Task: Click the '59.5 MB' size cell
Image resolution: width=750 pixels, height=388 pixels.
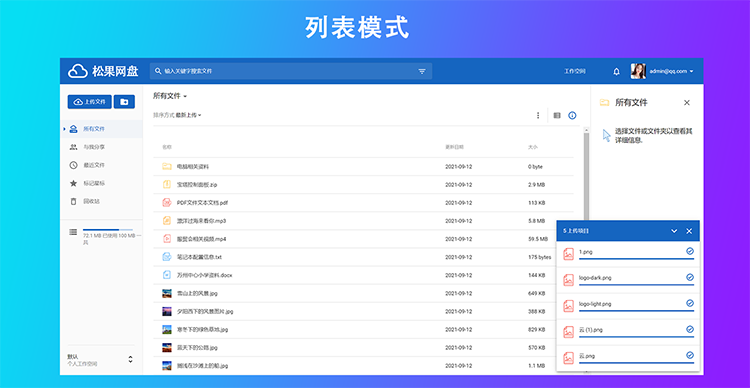Action: (538, 239)
